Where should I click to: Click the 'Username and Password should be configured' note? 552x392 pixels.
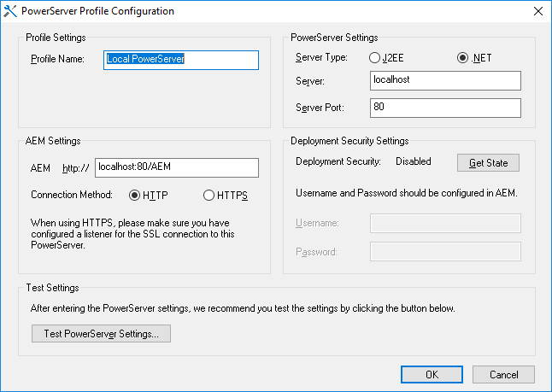[x=407, y=193]
